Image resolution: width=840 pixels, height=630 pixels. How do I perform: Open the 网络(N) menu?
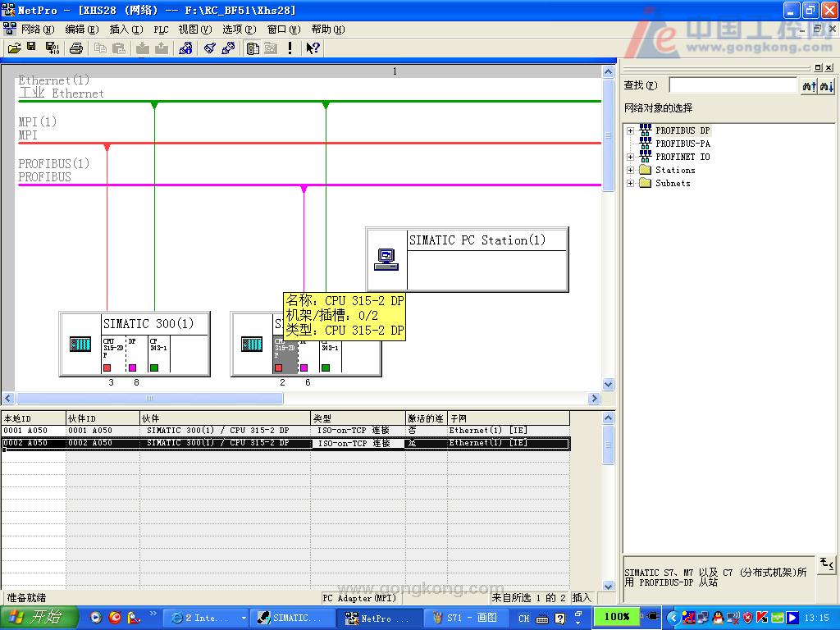(x=38, y=30)
